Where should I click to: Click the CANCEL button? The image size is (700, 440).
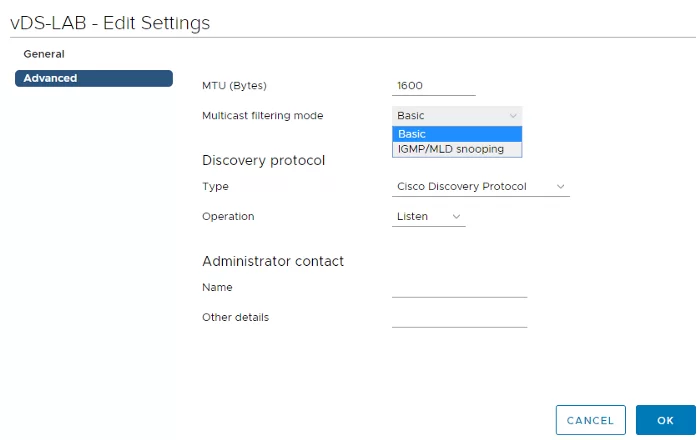pos(591,420)
